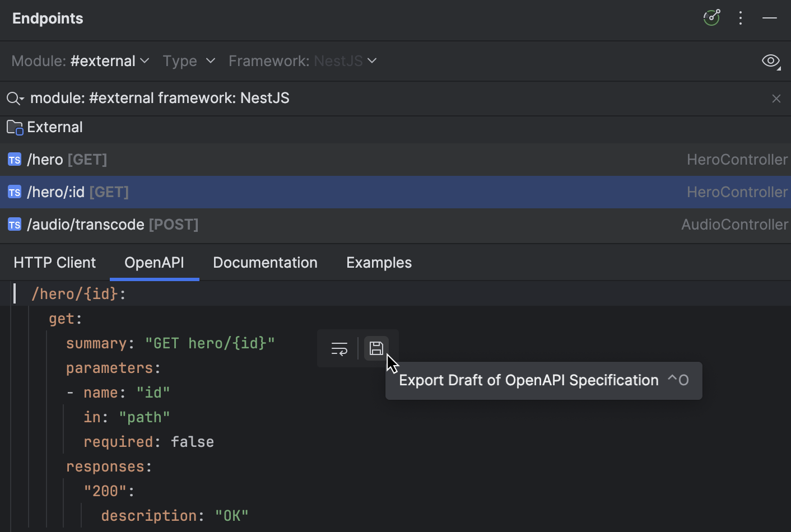Select the TS icon next to /hero endpoint
The width and height of the screenshot is (791, 532).
tap(14, 159)
